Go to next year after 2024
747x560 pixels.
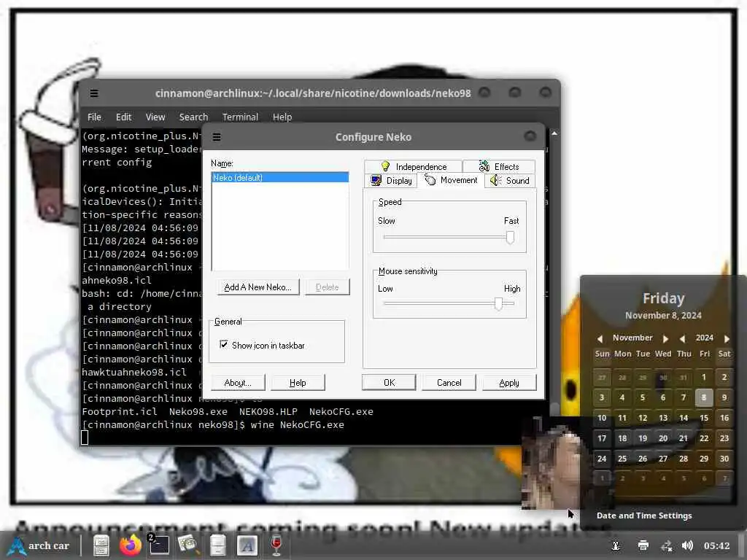[727, 338]
